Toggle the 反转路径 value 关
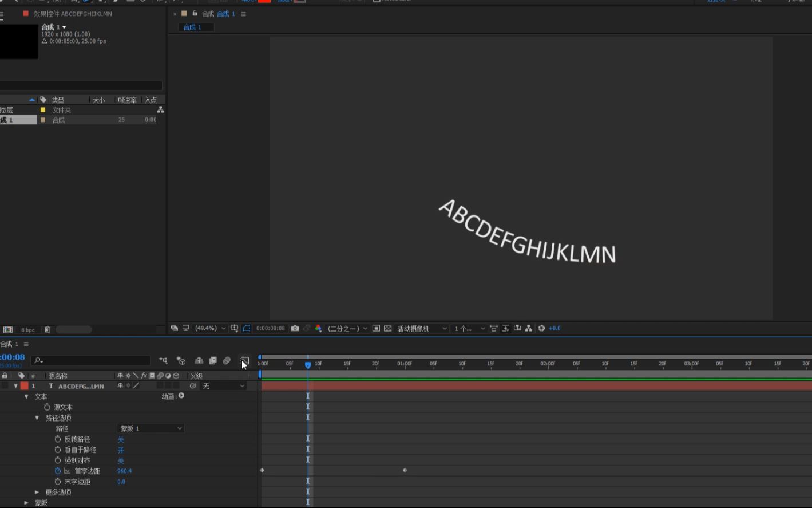The width and height of the screenshot is (812, 508). pyautogui.click(x=120, y=439)
